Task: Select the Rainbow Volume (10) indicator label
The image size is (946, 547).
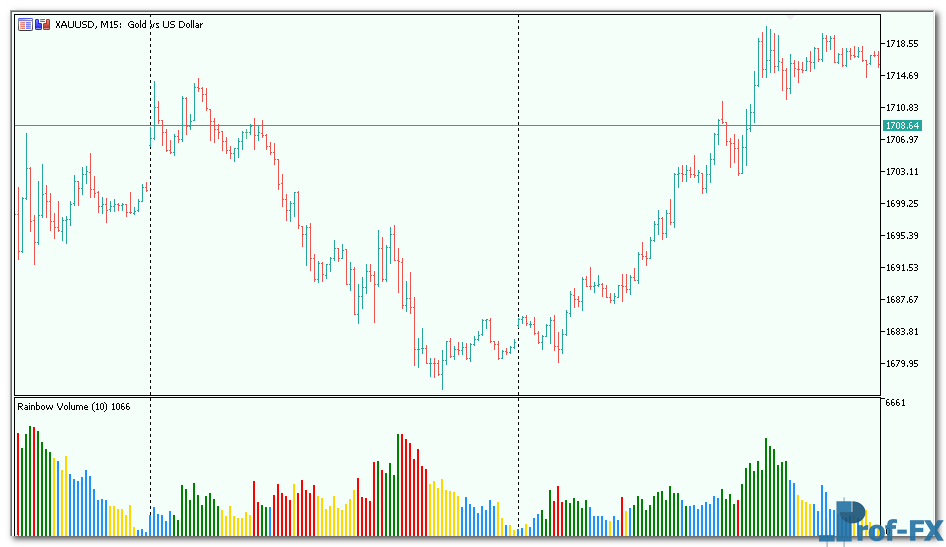Action: click(73, 406)
